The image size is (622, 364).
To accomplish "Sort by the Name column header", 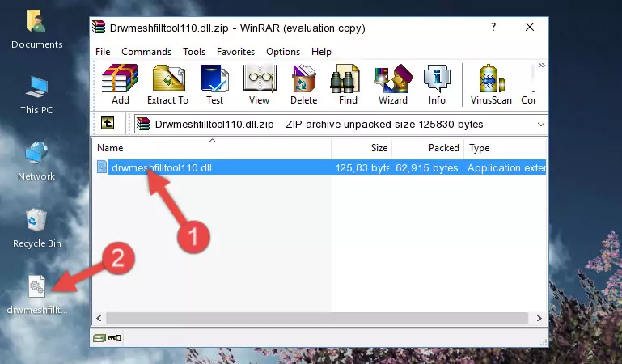I will (x=212, y=148).
